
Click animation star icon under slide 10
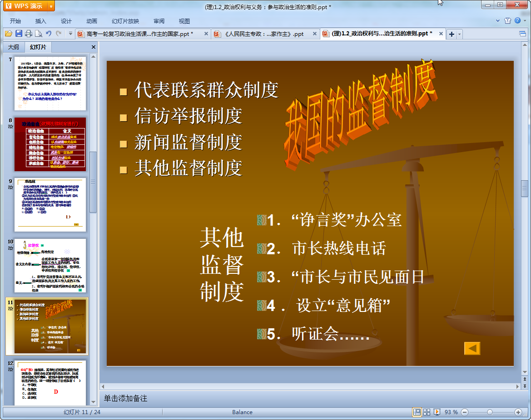10,248
